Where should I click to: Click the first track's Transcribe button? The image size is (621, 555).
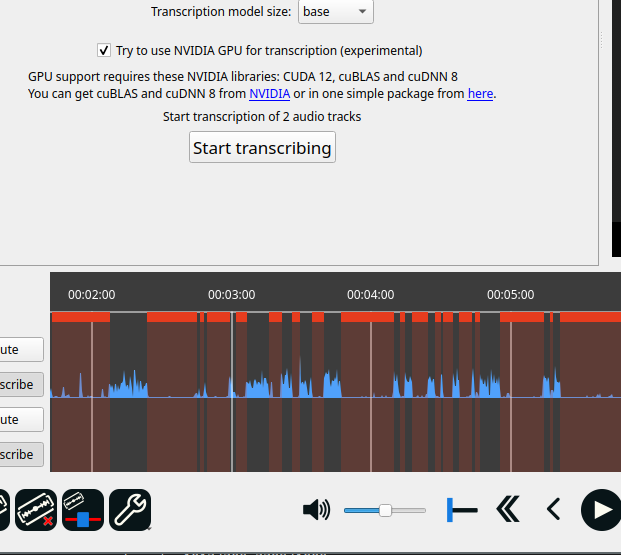click(x=20, y=384)
